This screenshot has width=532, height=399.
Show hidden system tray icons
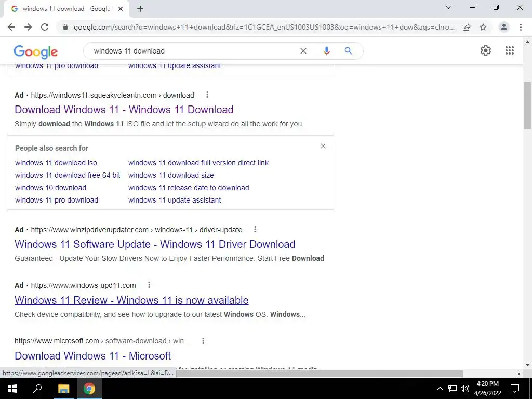(440, 389)
